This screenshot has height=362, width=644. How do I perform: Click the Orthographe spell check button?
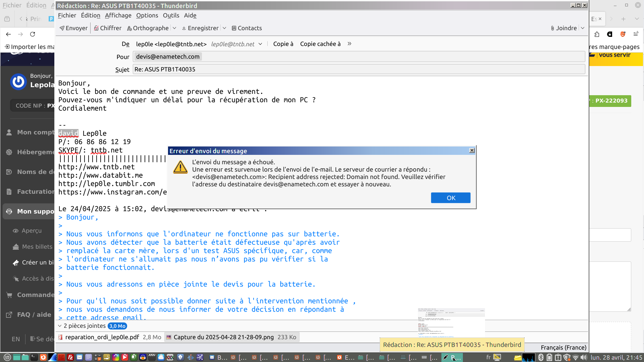click(x=148, y=28)
